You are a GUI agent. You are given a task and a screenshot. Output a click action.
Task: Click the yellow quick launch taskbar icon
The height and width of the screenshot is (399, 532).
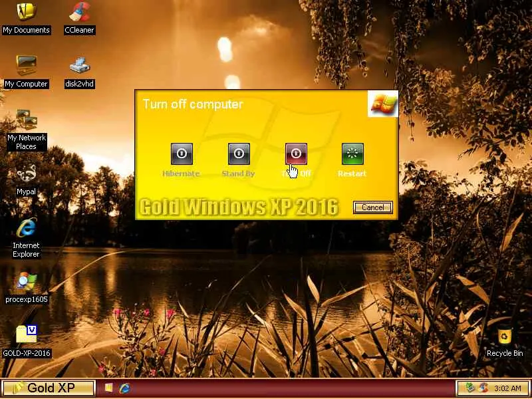pyautogui.click(x=108, y=388)
